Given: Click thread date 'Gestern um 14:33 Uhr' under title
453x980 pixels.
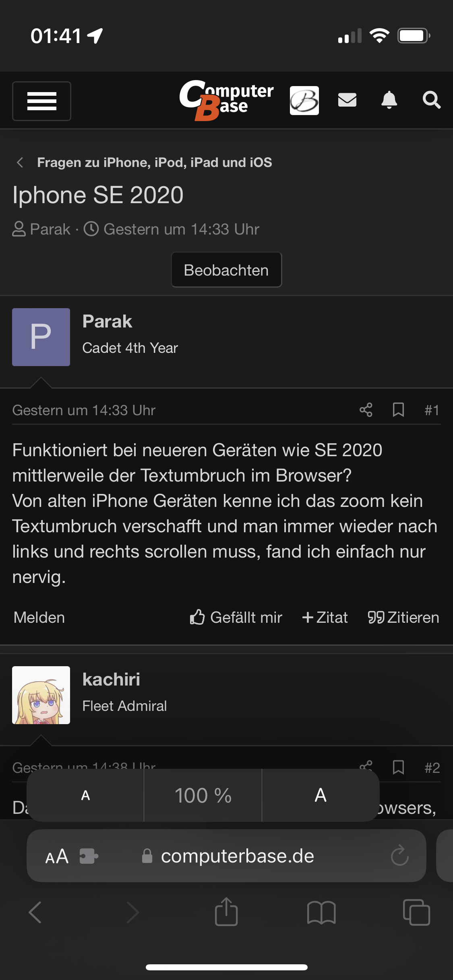Looking at the screenshot, I should coord(181,229).
